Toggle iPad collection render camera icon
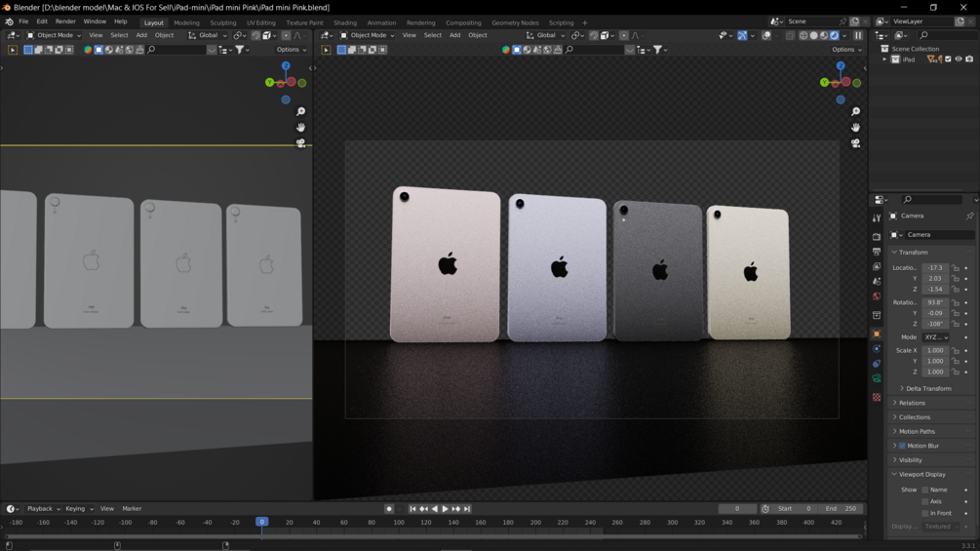 click(x=969, y=59)
